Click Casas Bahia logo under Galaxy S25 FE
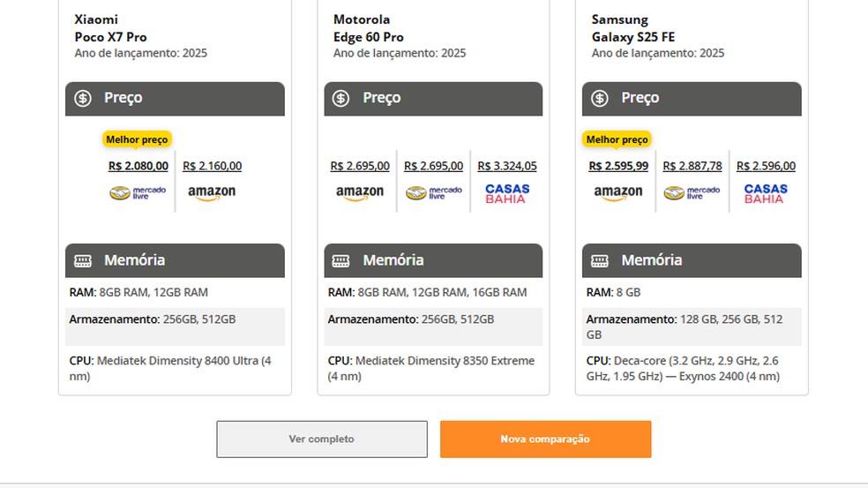Viewport: 868px width, 488px height. 766,193
